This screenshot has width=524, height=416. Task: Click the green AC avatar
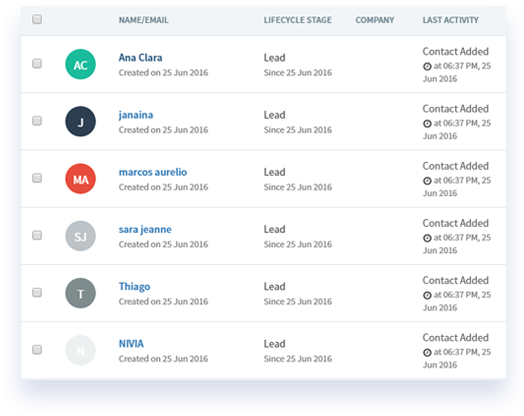click(x=81, y=64)
